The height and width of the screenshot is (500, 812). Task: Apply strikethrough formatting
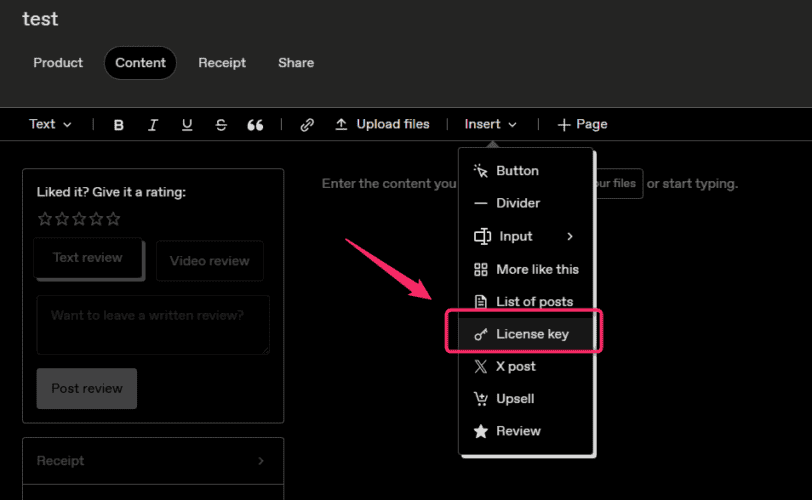[221, 125]
